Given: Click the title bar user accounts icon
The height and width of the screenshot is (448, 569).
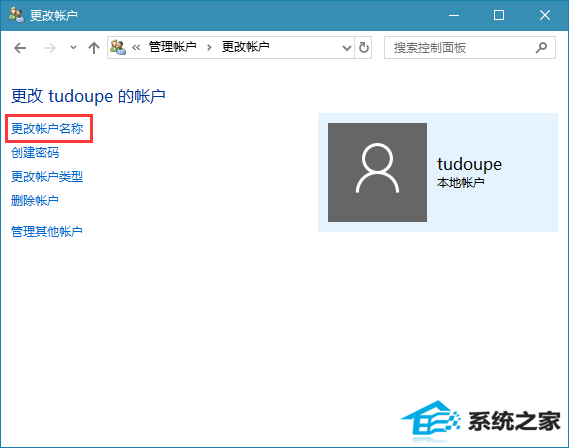Looking at the screenshot, I should click(x=16, y=15).
